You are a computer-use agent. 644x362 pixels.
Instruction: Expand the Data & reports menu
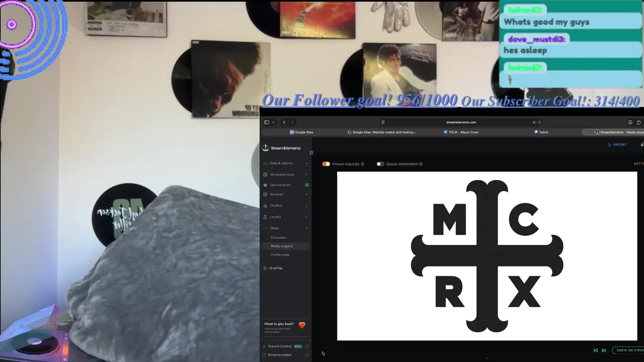point(285,163)
